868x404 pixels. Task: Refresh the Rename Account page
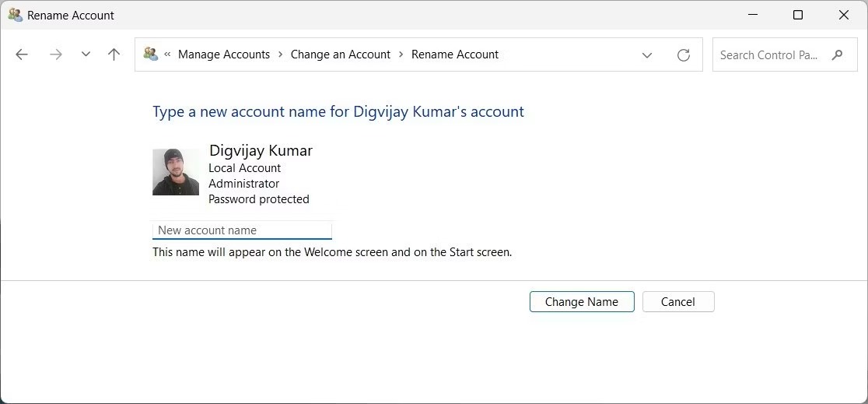tap(684, 54)
